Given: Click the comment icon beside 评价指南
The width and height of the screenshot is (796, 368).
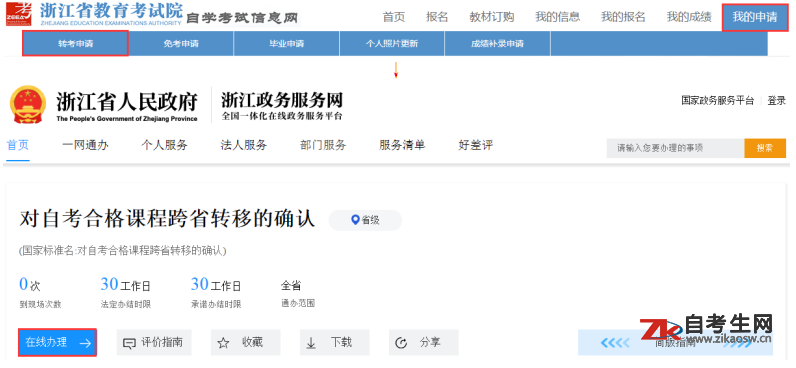Looking at the screenshot, I should coord(129,344).
